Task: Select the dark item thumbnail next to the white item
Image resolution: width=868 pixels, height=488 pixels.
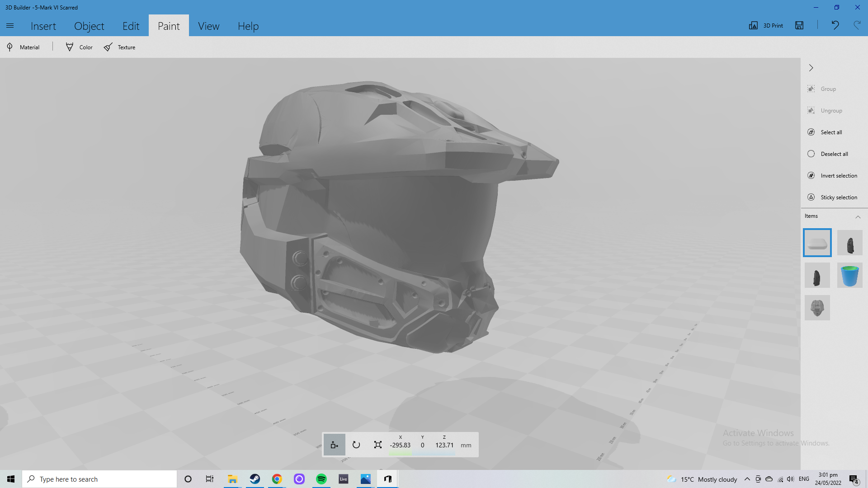Action: tap(849, 243)
